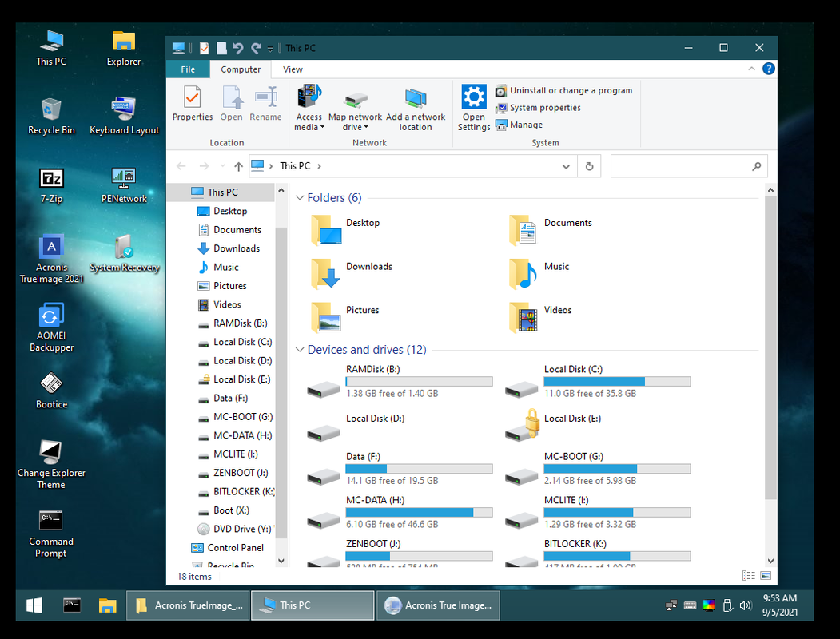Select Desktop folder in main pane
This screenshot has width=840, height=639.
point(346,229)
